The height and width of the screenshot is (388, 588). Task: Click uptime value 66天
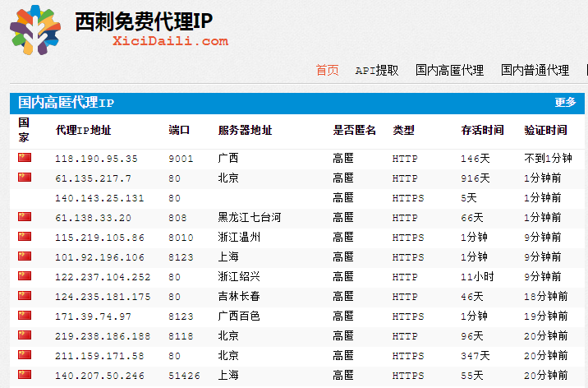point(471,218)
